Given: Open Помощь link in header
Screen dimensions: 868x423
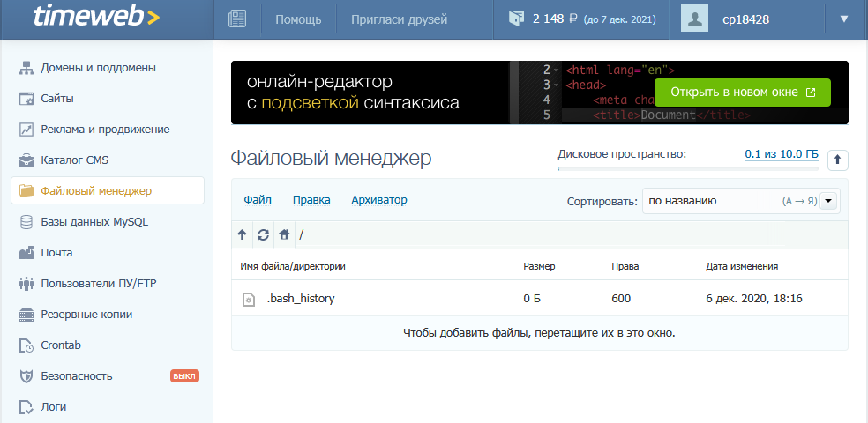Looking at the screenshot, I should [298, 20].
